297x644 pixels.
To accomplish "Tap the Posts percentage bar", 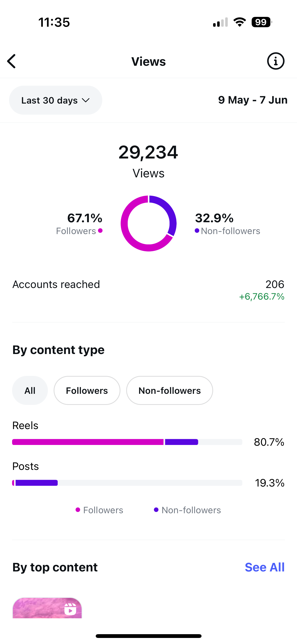I will [127, 483].
